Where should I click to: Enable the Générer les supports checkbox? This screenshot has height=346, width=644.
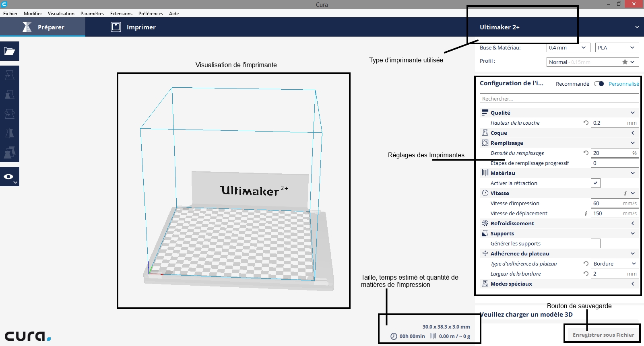[596, 243]
